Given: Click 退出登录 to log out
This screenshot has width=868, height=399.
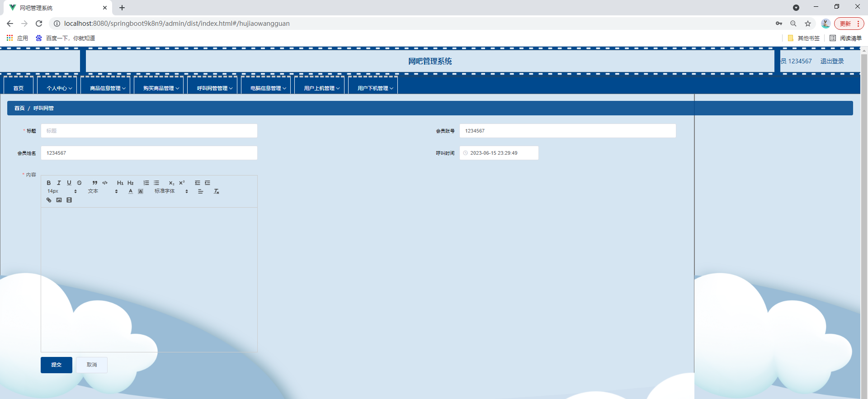Looking at the screenshot, I should click(x=832, y=61).
